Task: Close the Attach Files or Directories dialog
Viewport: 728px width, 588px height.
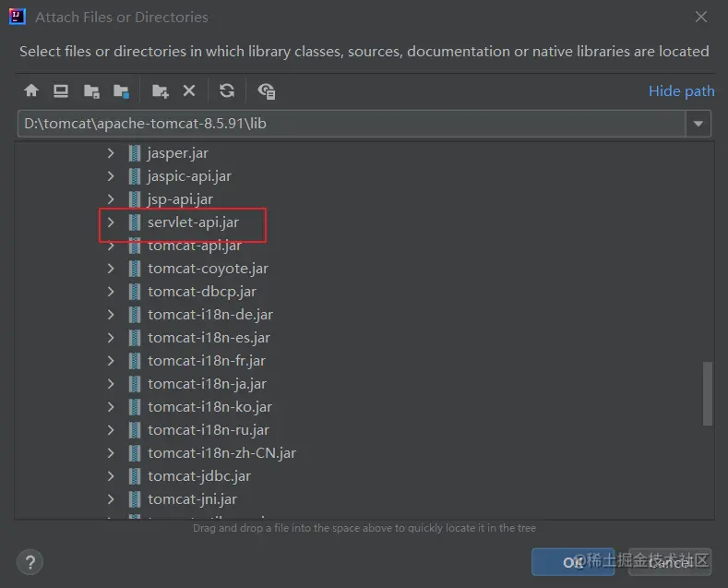Action: [x=700, y=17]
